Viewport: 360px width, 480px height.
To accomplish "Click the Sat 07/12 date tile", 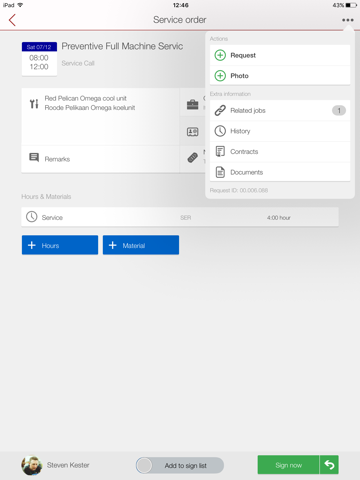I will pyautogui.click(x=39, y=59).
